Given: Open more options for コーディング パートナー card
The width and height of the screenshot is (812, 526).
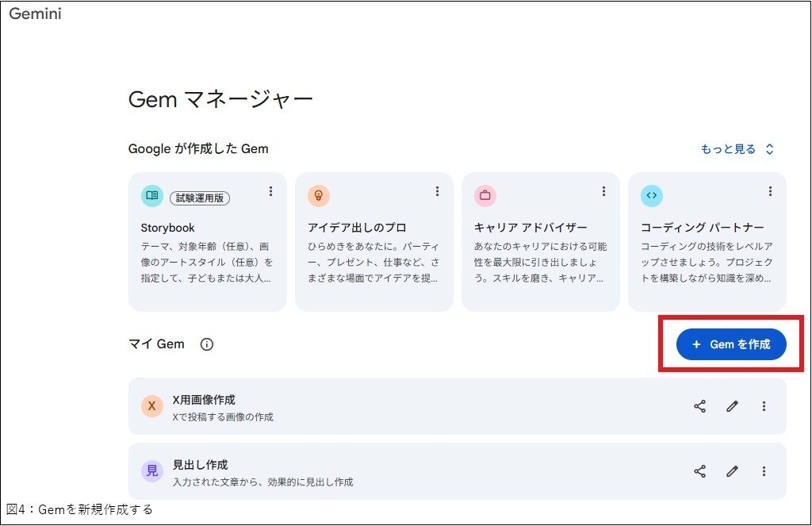Looking at the screenshot, I should pos(770,191).
